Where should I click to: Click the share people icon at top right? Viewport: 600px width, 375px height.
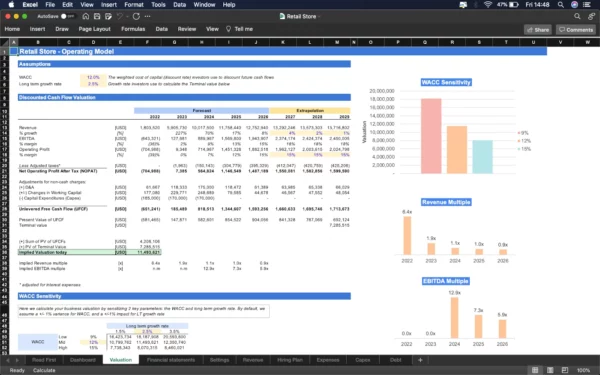[x=592, y=16]
